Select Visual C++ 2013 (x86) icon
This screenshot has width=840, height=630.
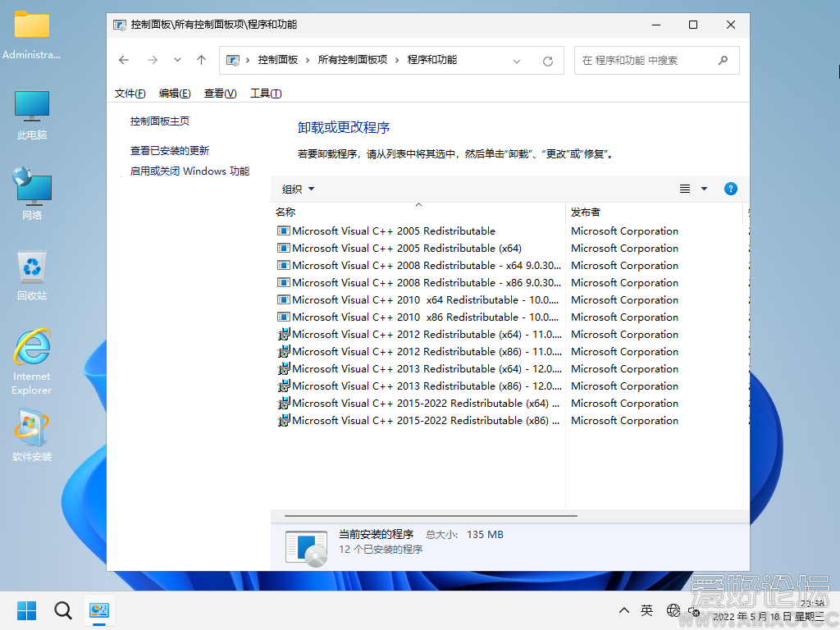point(283,386)
